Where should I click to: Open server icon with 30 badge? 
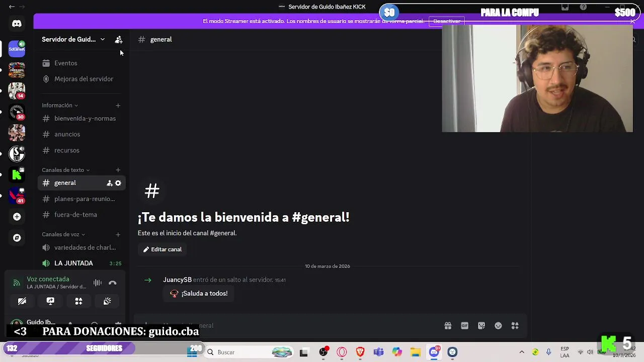click(17, 112)
